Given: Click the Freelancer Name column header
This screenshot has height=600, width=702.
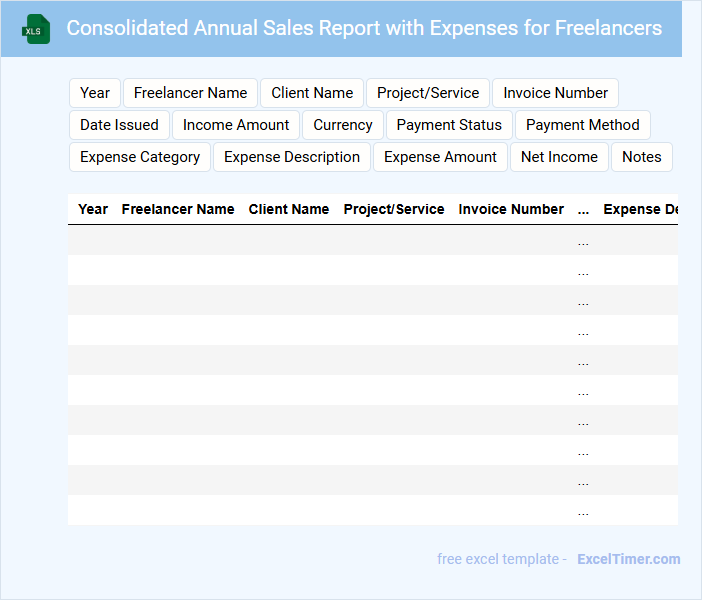Looking at the screenshot, I should coord(178,209).
